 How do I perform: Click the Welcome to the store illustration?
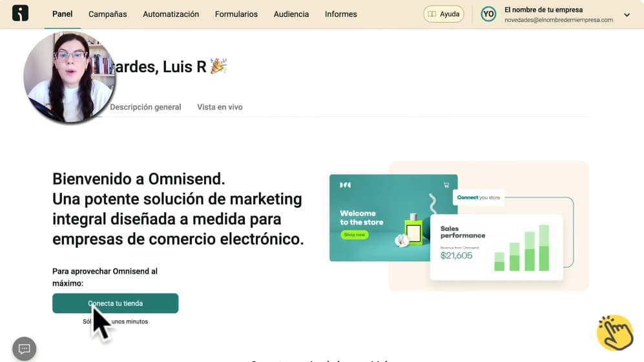coord(393,217)
